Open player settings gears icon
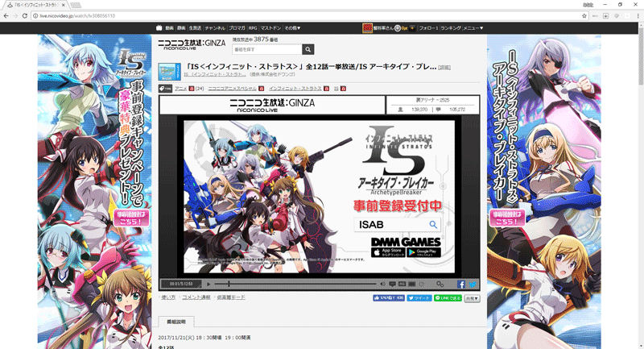The image size is (644, 349). point(440,284)
